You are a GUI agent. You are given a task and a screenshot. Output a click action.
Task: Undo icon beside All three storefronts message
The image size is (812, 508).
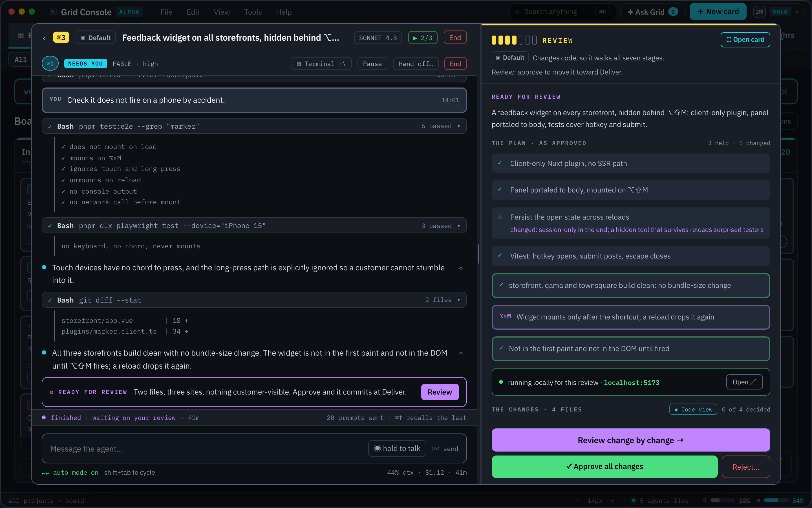point(461,353)
